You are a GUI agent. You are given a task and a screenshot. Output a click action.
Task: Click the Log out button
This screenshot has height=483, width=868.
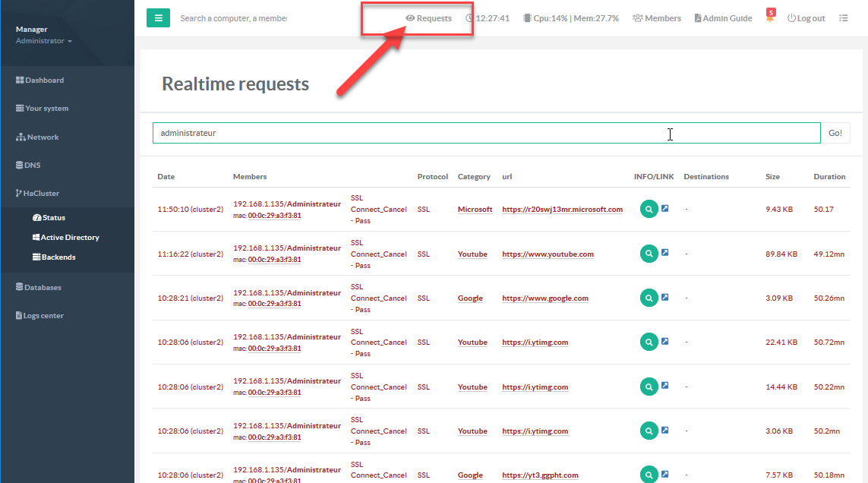coord(806,18)
